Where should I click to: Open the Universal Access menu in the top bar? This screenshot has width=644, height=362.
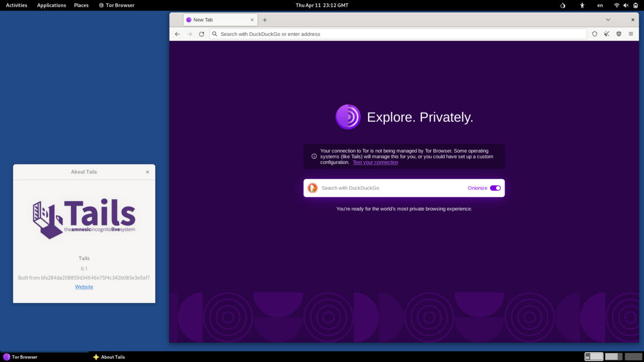click(582, 5)
